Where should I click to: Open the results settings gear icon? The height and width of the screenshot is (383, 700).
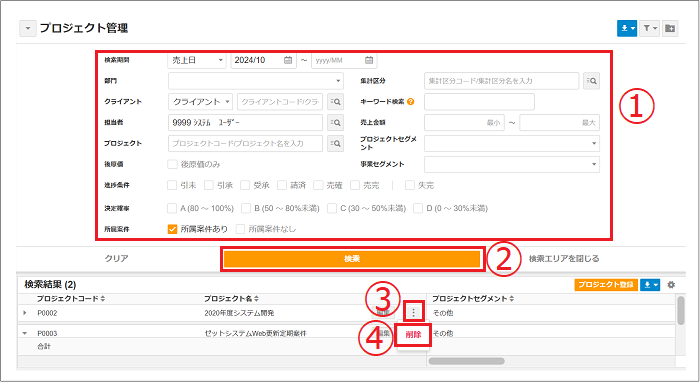click(671, 284)
